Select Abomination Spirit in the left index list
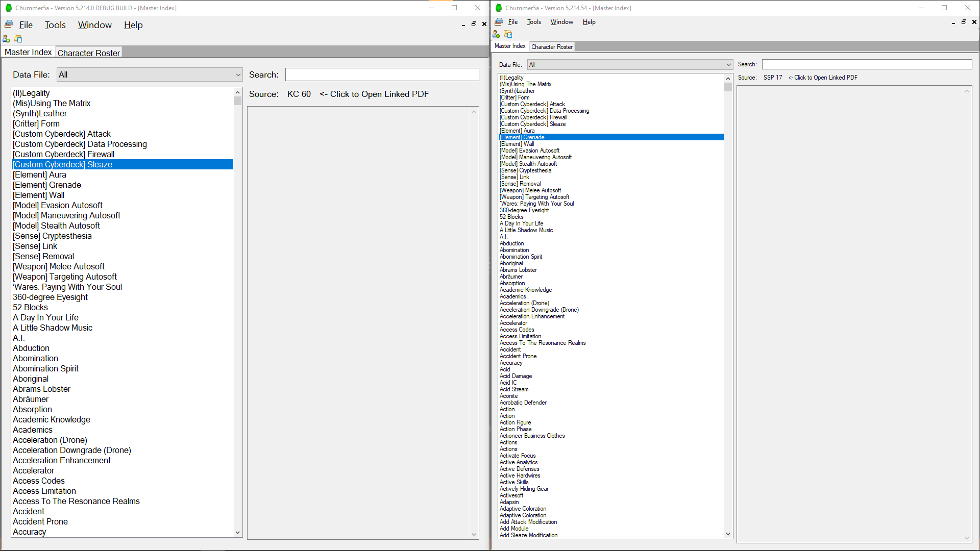Viewport: 980px width, 551px height. click(x=45, y=368)
